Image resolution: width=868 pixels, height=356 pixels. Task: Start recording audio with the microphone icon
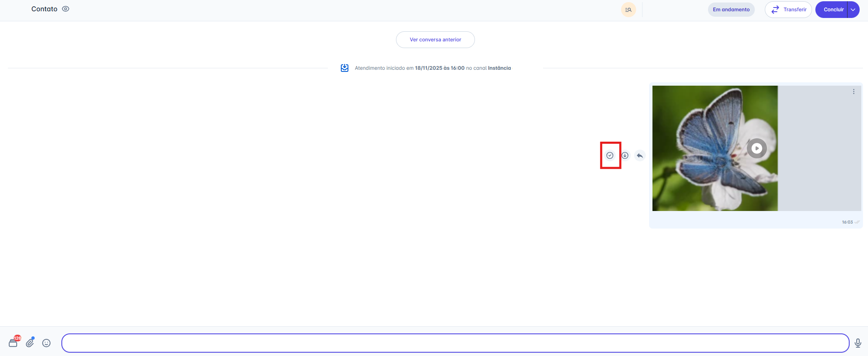tap(858, 343)
